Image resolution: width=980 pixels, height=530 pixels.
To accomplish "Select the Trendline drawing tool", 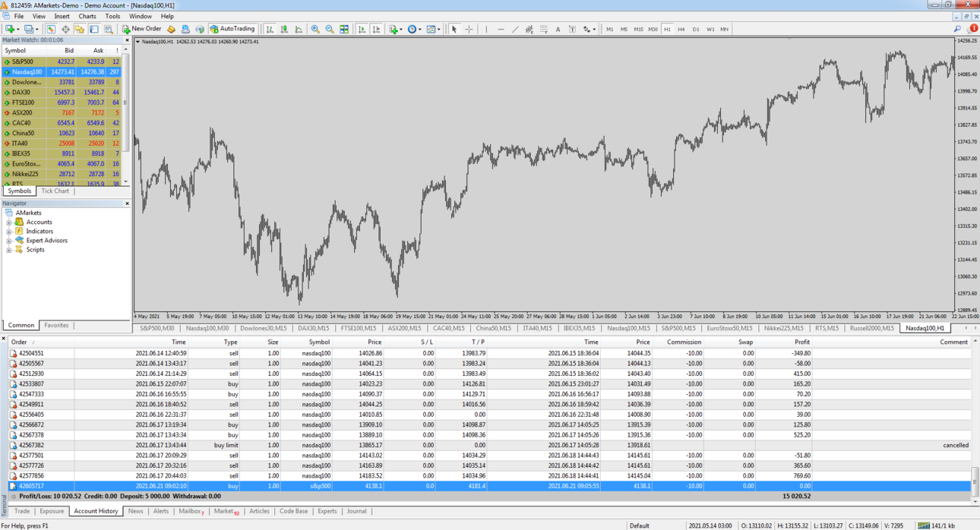I will tap(515, 29).
